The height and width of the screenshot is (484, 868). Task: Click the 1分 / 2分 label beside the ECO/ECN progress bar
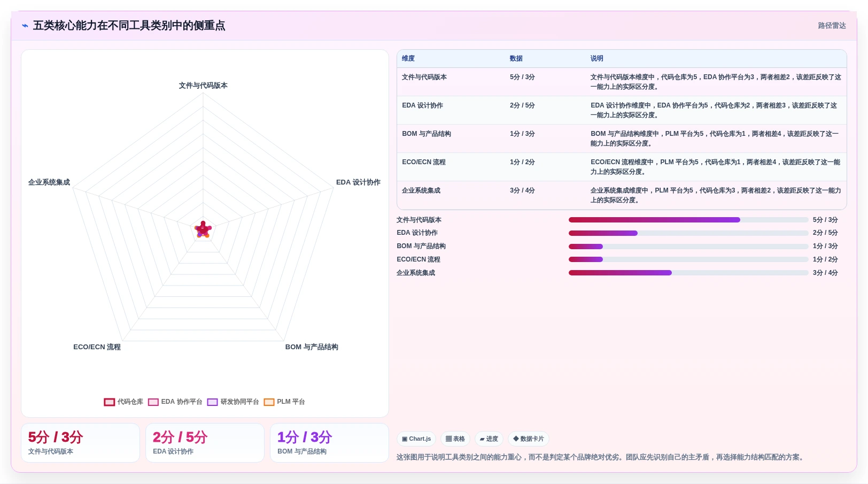[x=825, y=259]
